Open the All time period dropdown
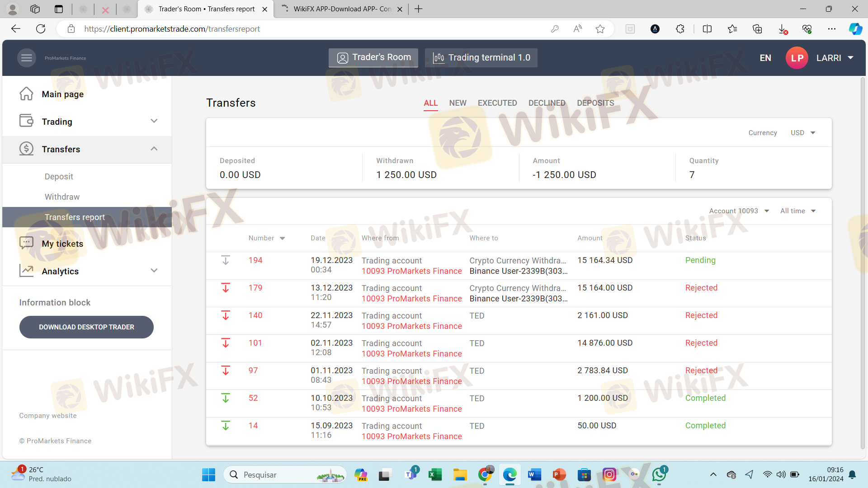Viewport: 868px width, 488px height. point(798,211)
